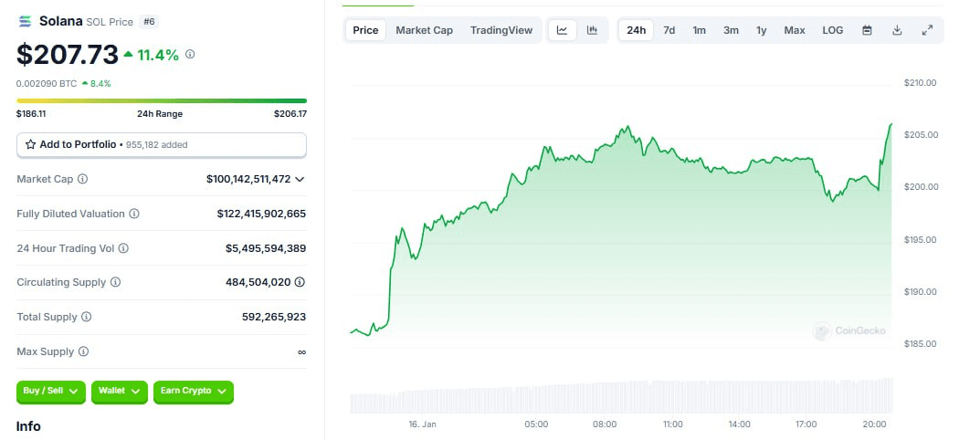Screen dimensions: 980x440
Task: Expand the Market Cap value chevron
Action: click(x=300, y=179)
